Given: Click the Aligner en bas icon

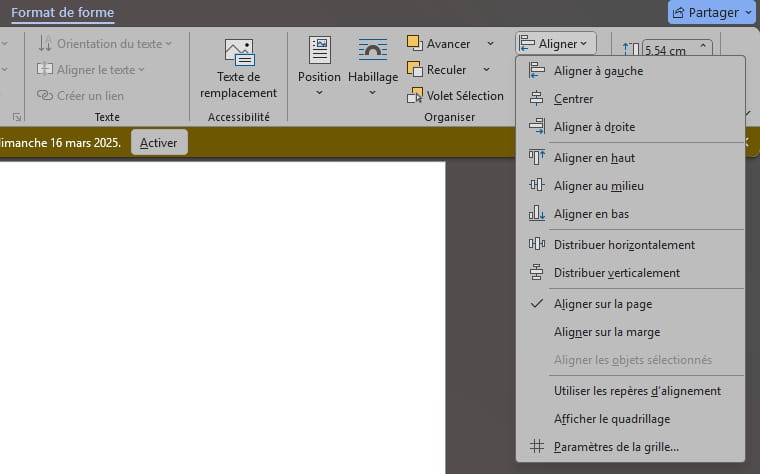Looking at the screenshot, I should pyautogui.click(x=537, y=213).
